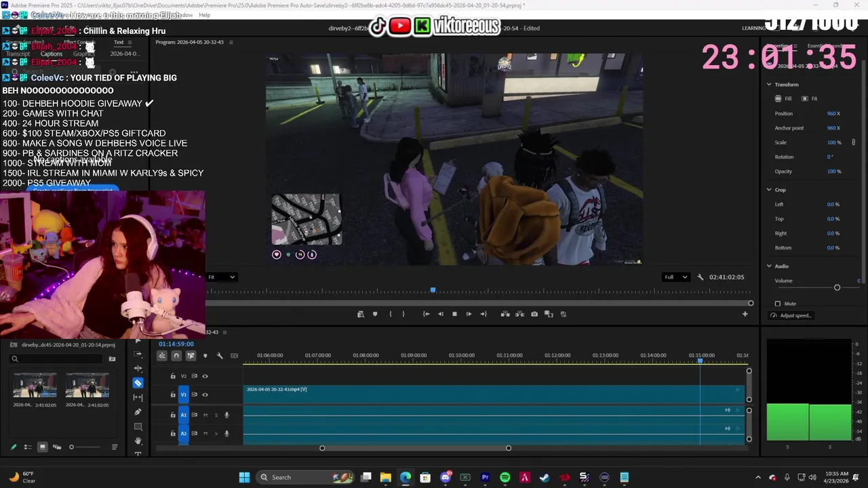The image size is (868, 488).
Task: Click Mark In in Program Monitor
Action: point(390,314)
